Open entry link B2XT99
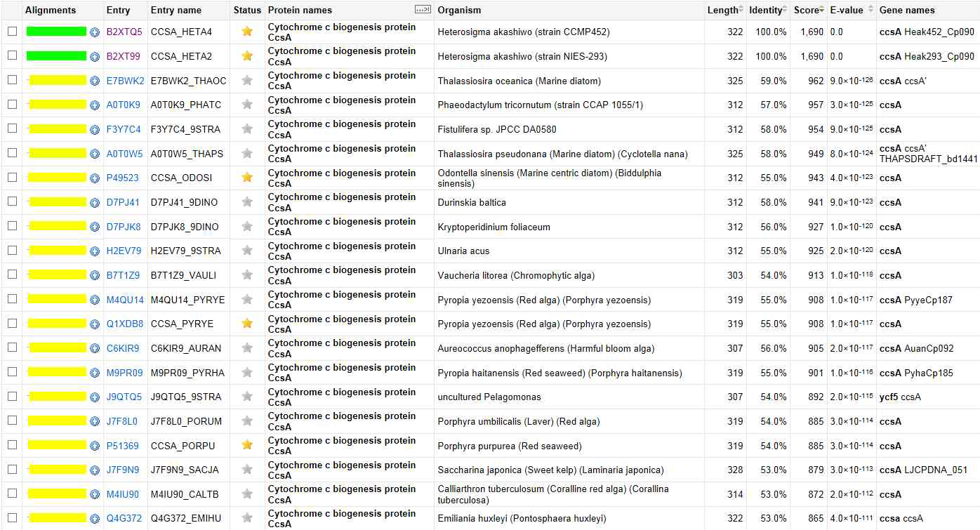The image size is (980, 530). tap(124, 56)
